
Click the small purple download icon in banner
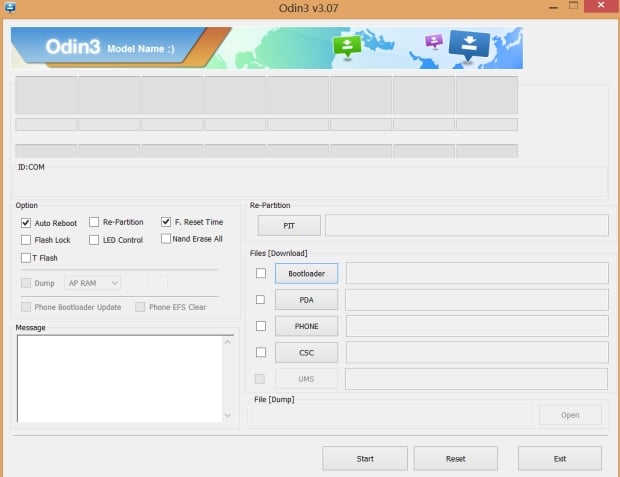(x=434, y=41)
